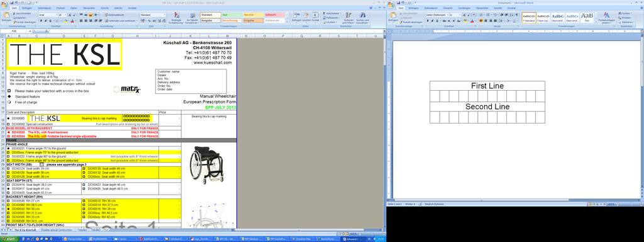
Task: Expand Excel number format Standard dropdown
Action: [164, 15]
